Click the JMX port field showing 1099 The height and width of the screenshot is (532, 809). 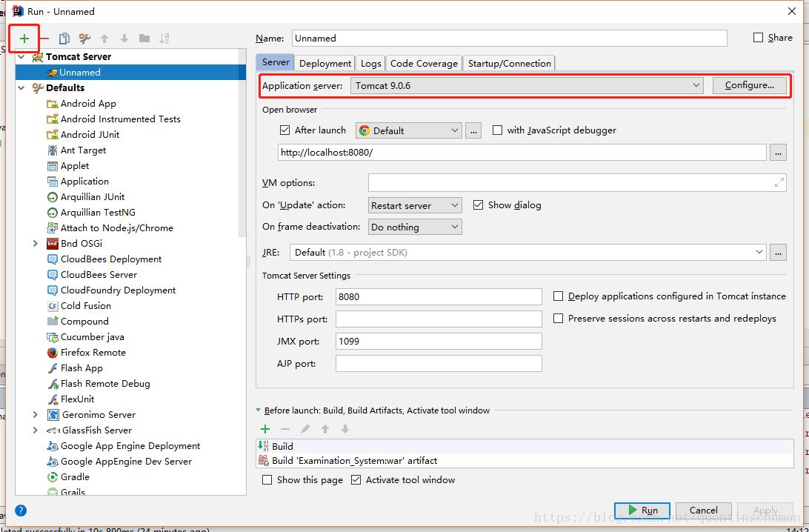tap(439, 341)
